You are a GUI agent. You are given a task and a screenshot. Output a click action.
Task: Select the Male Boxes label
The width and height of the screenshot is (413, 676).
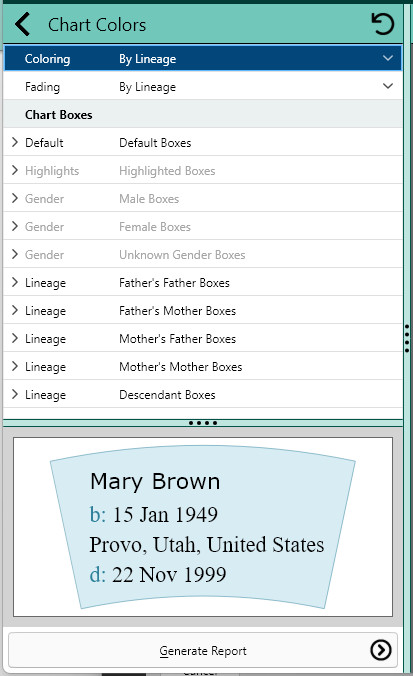pyautogui.click(x=149, y=199)
